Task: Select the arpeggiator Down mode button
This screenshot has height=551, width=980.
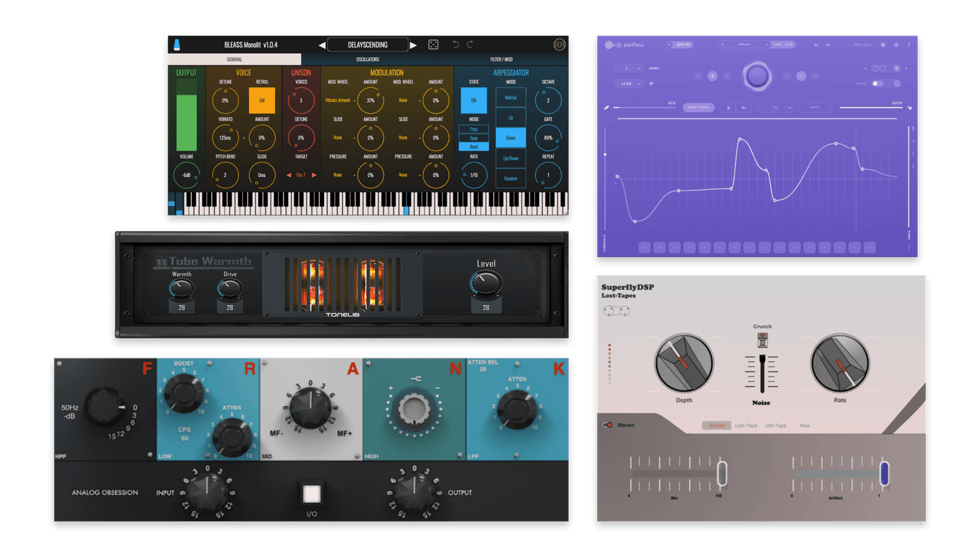Action: 510,138
